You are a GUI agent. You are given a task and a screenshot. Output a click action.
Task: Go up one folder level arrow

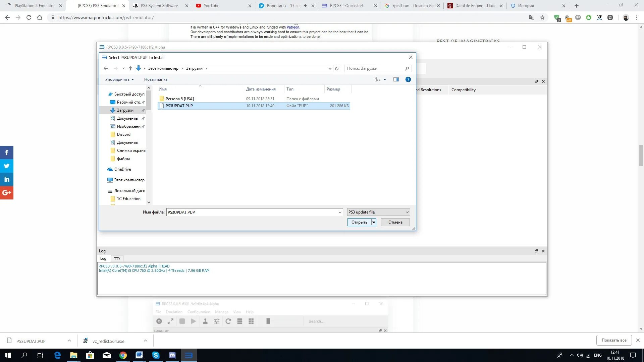point(130,68)
